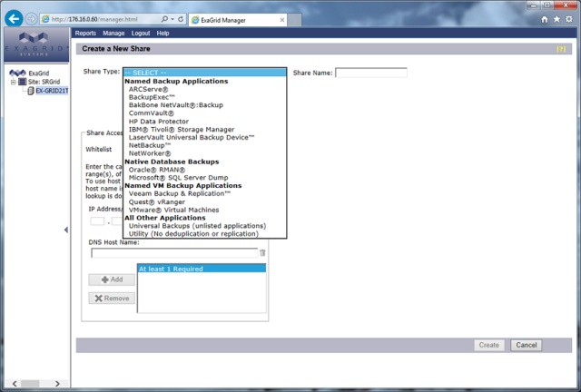
Task: Click the Add button
Action: 112,279
